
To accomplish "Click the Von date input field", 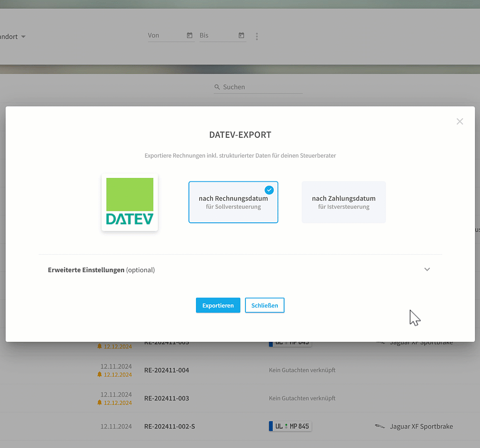I will pos(171,36).
